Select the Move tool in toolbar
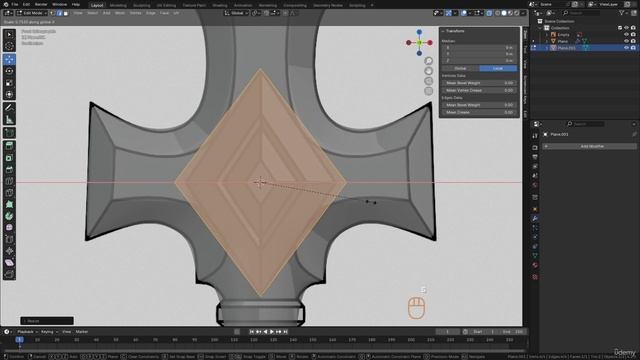Screen dimensions: 640x360 9,60
